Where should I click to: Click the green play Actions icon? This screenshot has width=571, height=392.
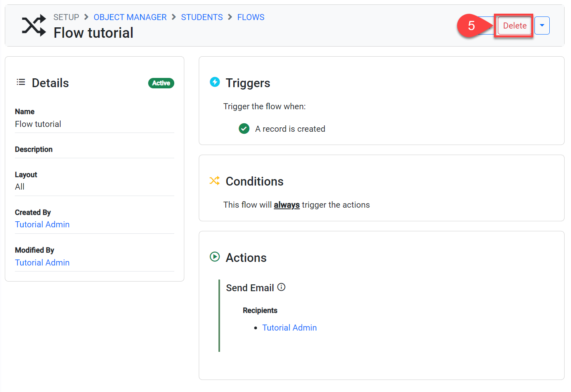pyautogui.click(x=215, y=257)
